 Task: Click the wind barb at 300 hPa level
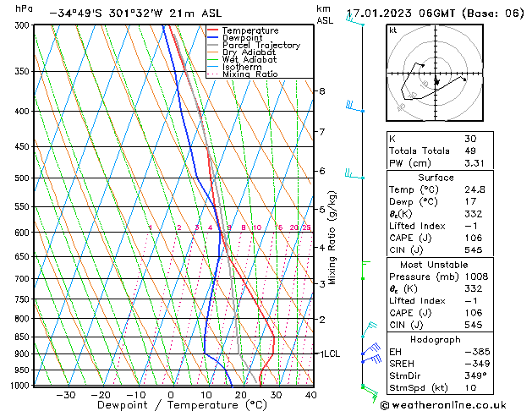pos(355,20)
